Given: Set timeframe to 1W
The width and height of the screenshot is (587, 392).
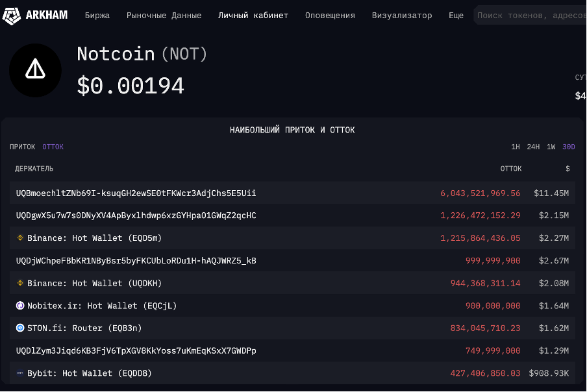Looking at the screenshot, I should 551,147.
